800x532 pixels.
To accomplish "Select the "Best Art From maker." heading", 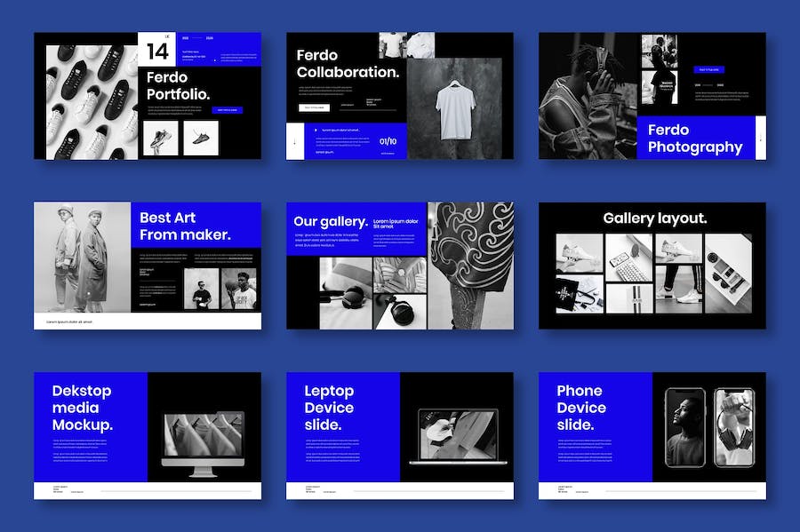I will pos(185,226).
